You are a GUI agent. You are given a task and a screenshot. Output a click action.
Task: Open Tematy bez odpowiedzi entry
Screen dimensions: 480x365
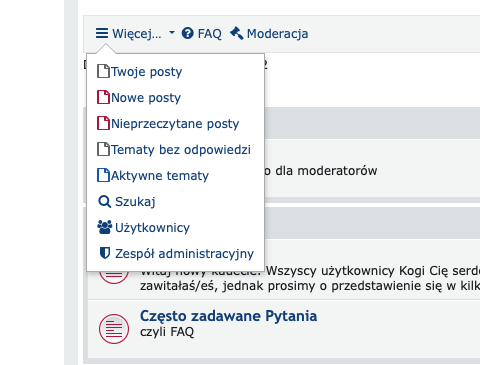point(181,150)
